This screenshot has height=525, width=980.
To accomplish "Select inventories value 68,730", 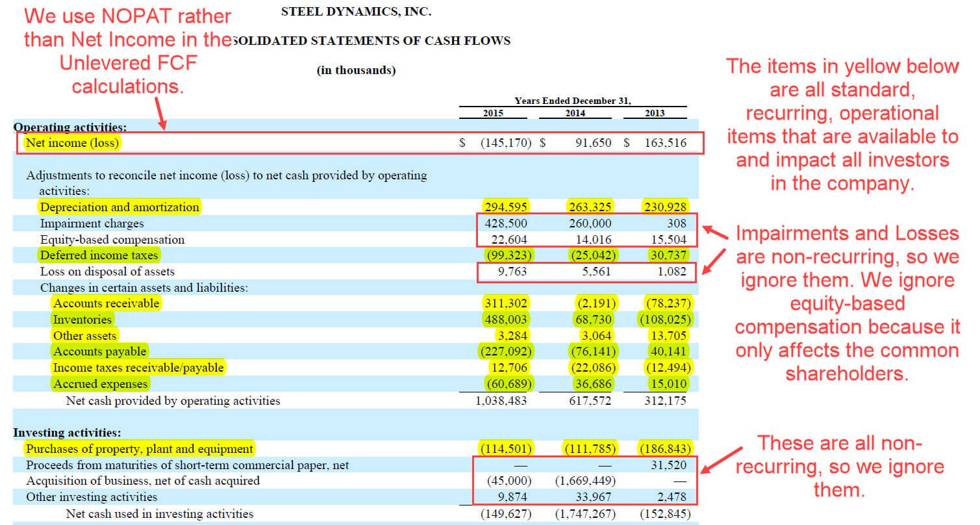I will (594, 320).
